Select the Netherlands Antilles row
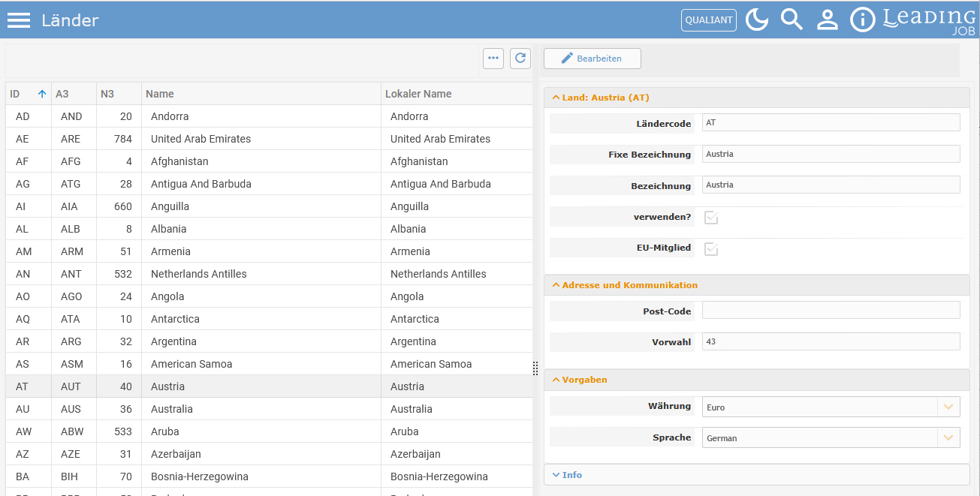The width and height of the screenshot is (980, 496). coord(269,274)
